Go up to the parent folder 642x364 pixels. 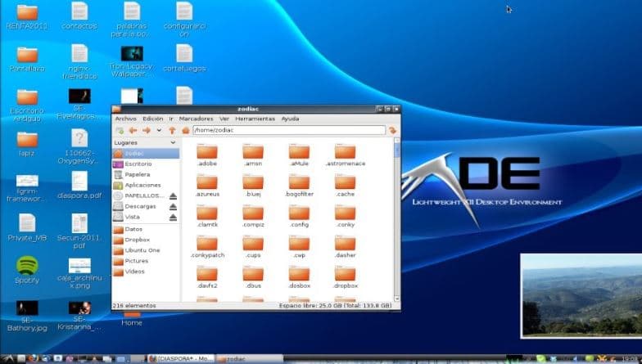click(172, 131)
